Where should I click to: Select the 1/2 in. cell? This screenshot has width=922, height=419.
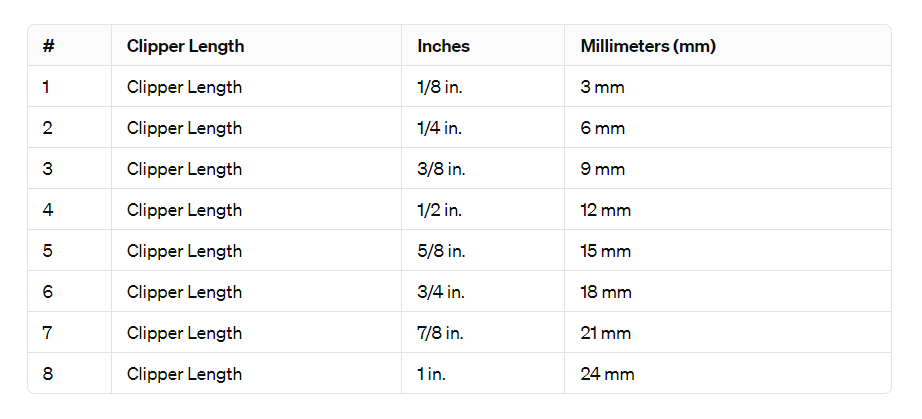(441, 210)
